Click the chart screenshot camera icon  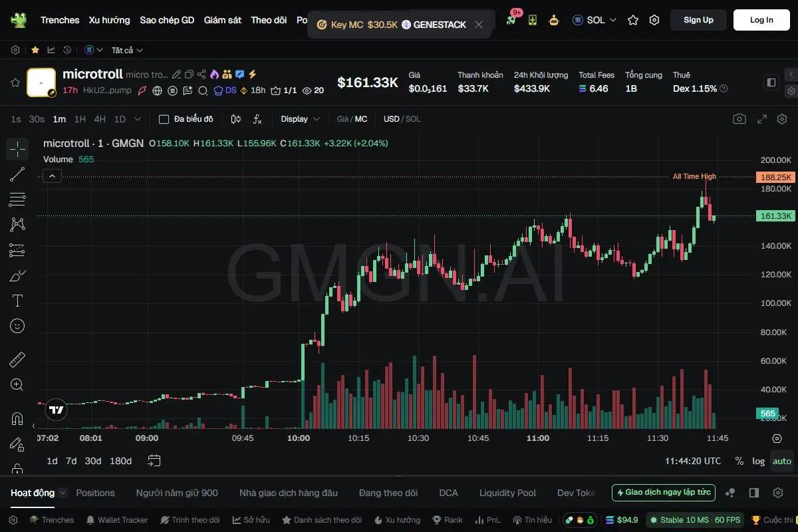point(739,119)
